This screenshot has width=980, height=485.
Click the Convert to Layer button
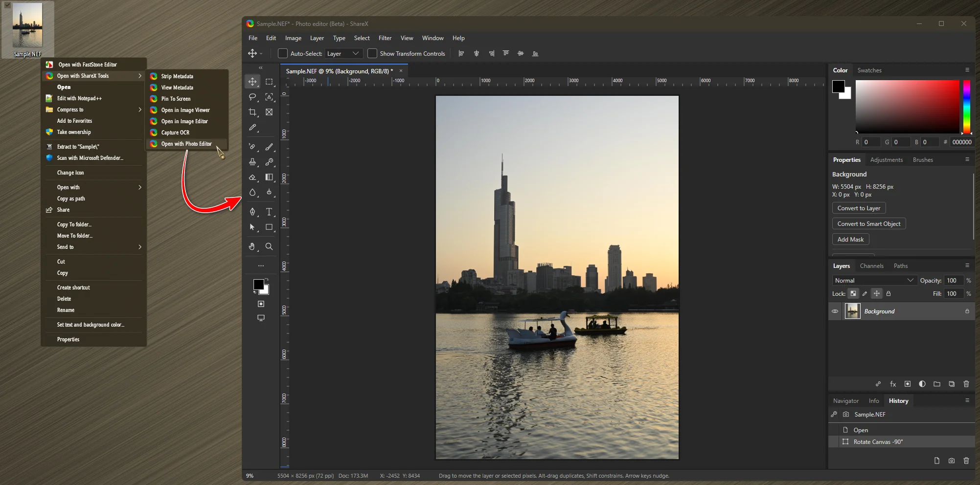(x=859, y=208)
